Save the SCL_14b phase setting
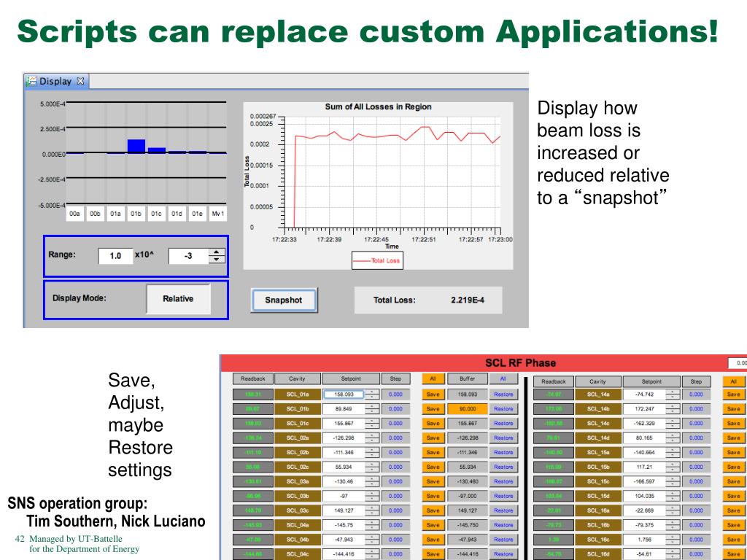 733,409
